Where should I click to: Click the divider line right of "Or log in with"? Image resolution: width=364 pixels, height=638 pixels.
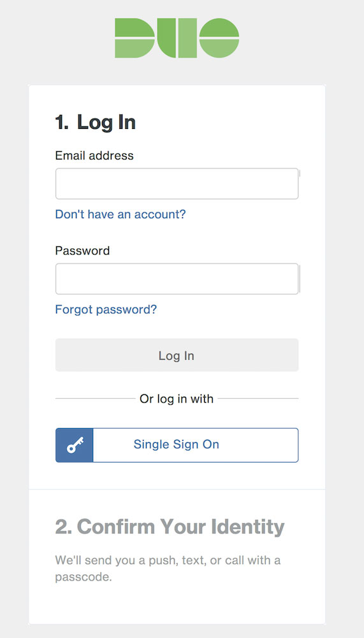coord(258,398)
